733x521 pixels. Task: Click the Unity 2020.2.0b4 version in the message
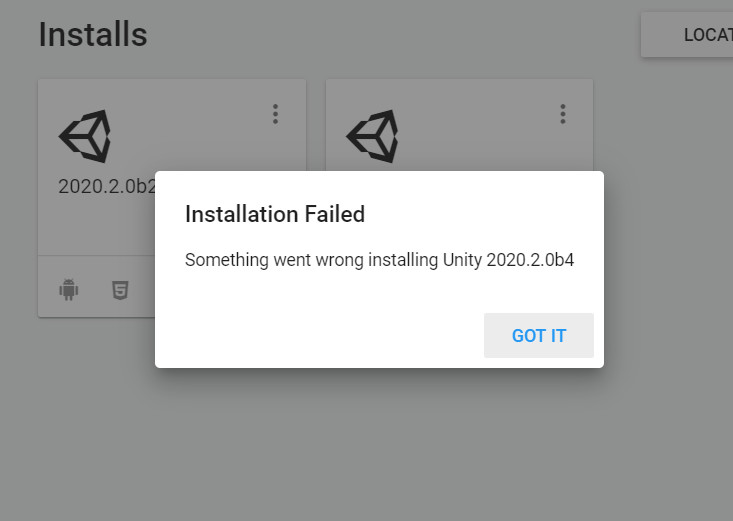pos(508,260)
